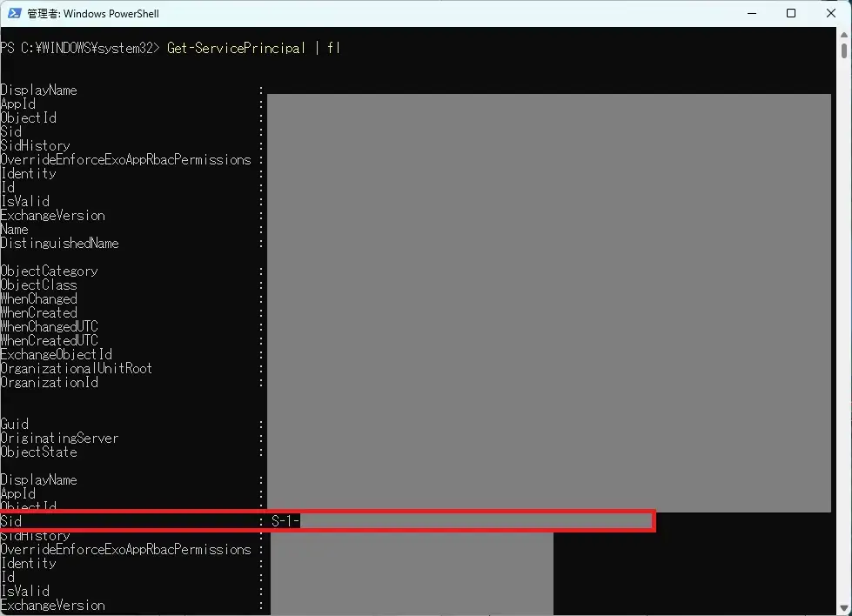This screenshot has width=852, height=616.
Task: Click the empty scrollbar track below thumb
Action: pos(844,348)
